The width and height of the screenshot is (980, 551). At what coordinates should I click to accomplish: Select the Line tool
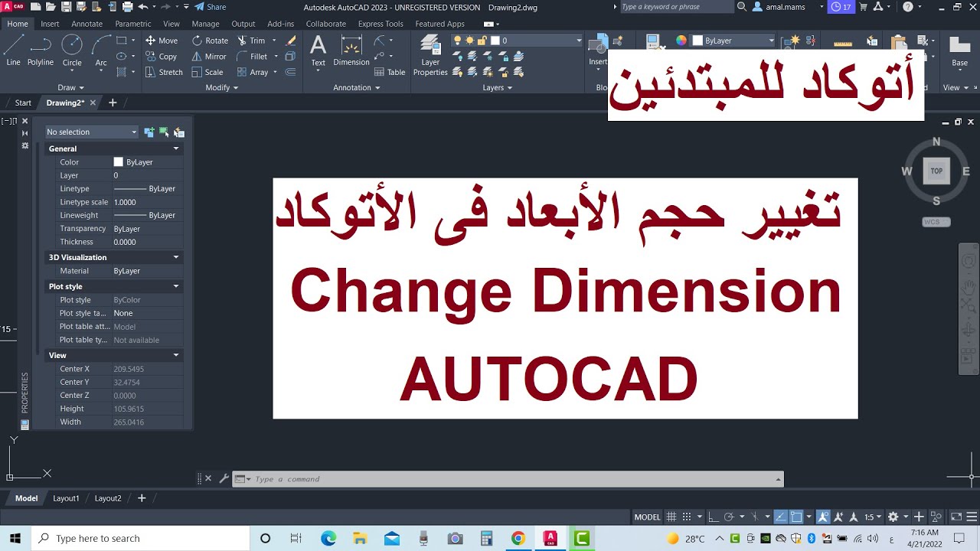pos(13,51)
